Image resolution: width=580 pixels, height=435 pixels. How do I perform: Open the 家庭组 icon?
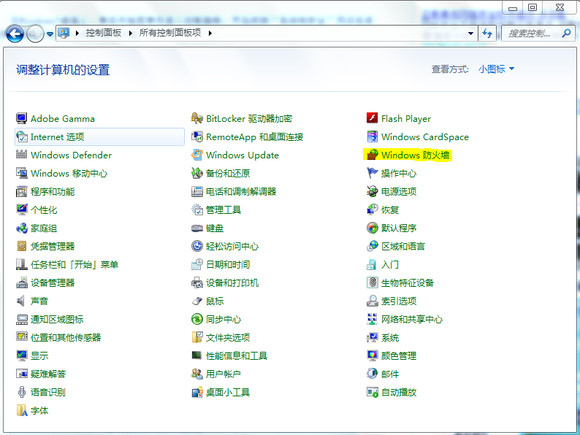coord(22,228)
